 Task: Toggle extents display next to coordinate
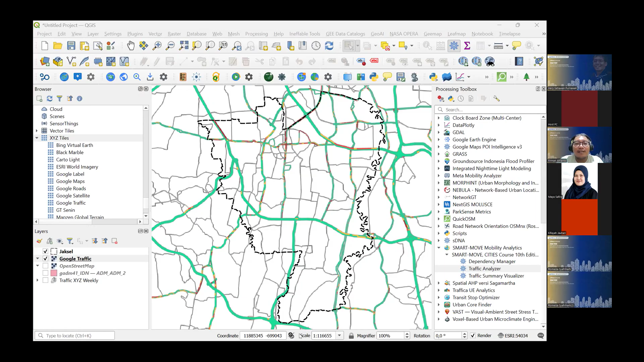coord(291,336)
